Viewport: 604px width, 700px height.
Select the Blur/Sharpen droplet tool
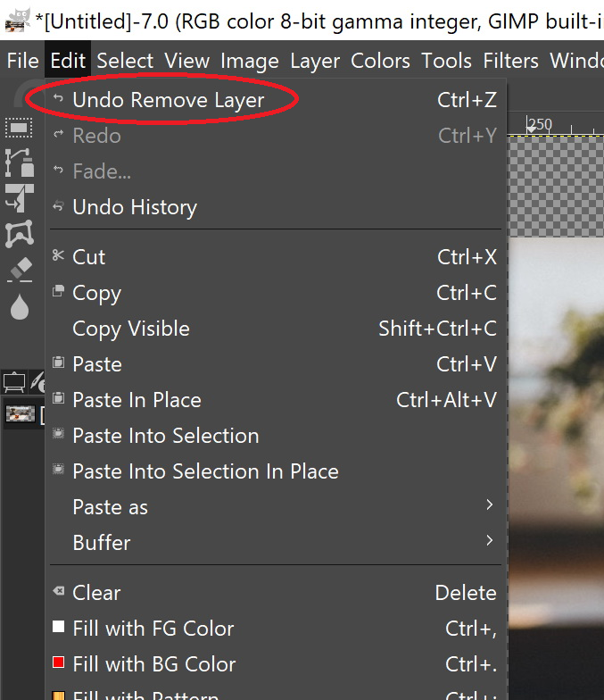19,306
